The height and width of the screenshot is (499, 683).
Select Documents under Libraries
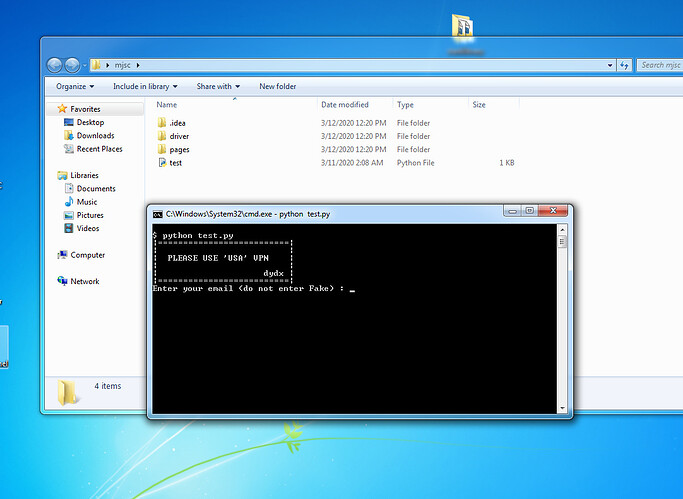(96, 188)
